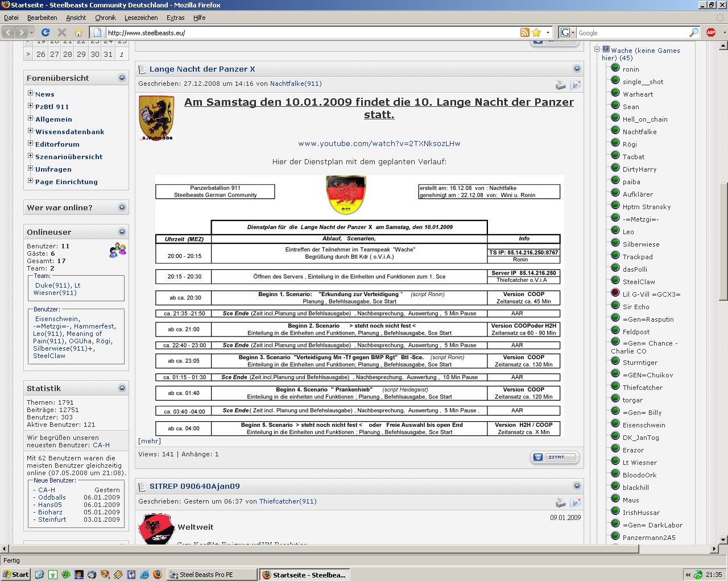Expand the Wissensdatenbank forum tree node
This screenshot has height=582, width=728.
[x=31, y=131]
